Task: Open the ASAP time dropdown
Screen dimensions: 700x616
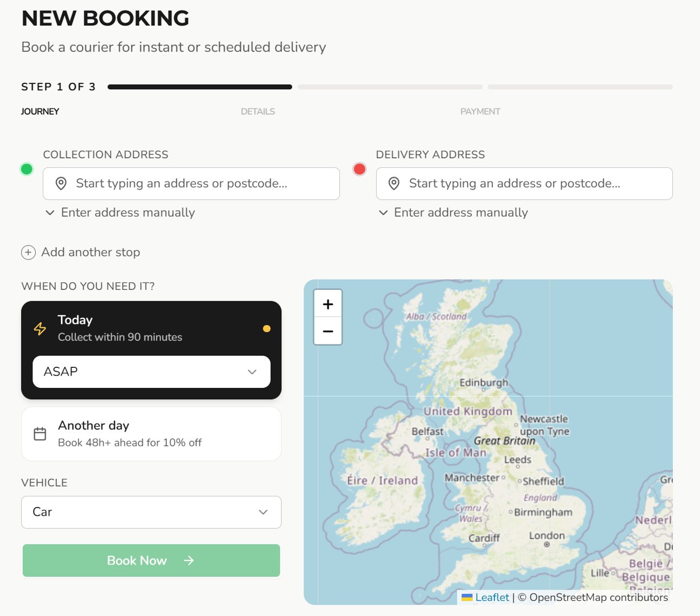Action: click(x=151, y=372)
